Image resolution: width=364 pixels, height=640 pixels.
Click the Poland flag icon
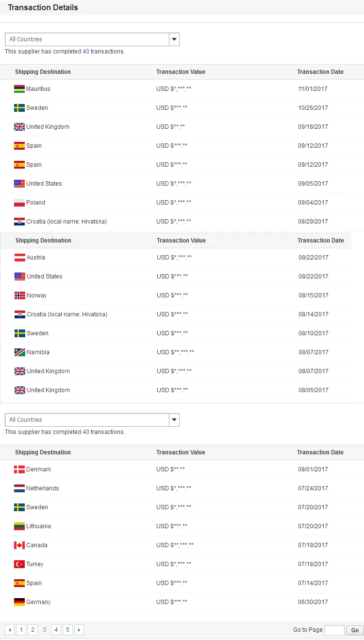click(x=19, y=203)
